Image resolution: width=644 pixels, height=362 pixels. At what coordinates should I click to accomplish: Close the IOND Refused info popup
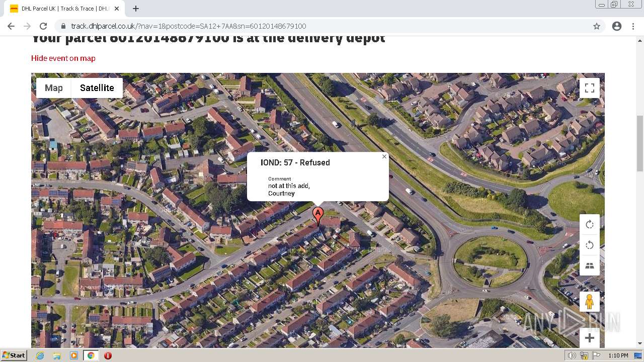(384, 156)
